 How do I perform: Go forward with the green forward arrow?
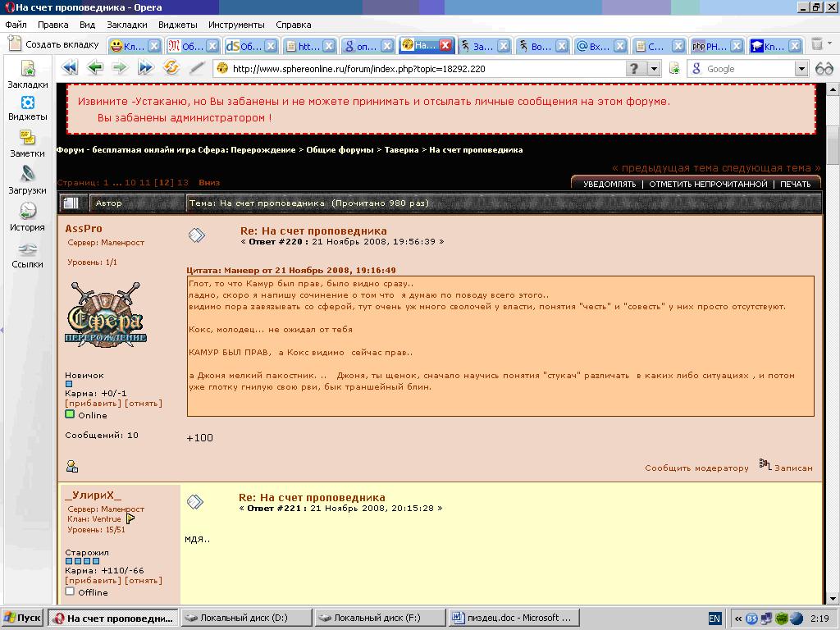coord(120,68)
